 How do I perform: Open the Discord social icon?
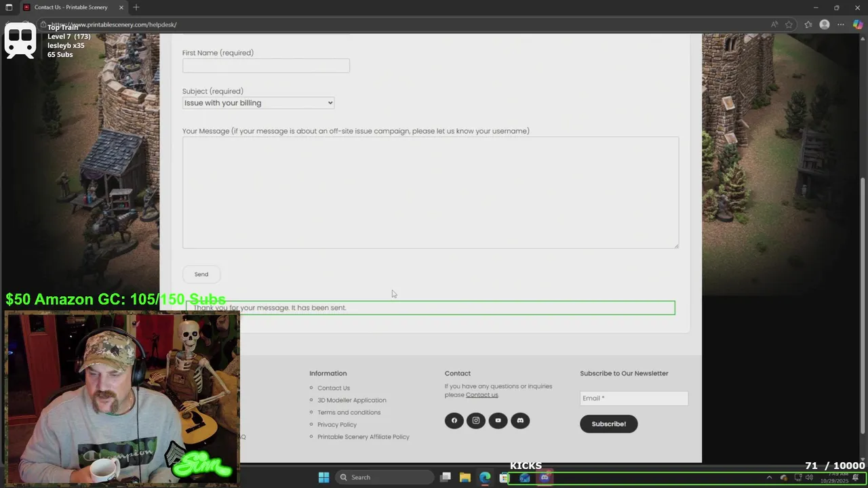click(x=520, y=420)
